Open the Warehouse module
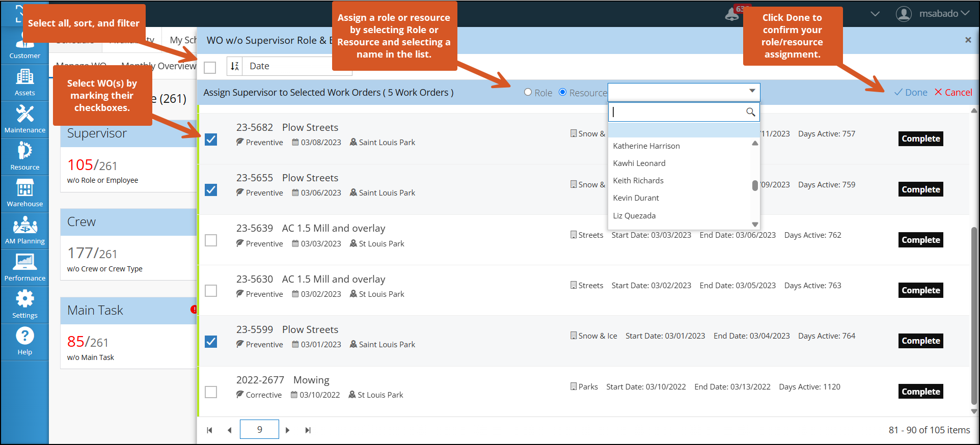 [x=24, y=193]
